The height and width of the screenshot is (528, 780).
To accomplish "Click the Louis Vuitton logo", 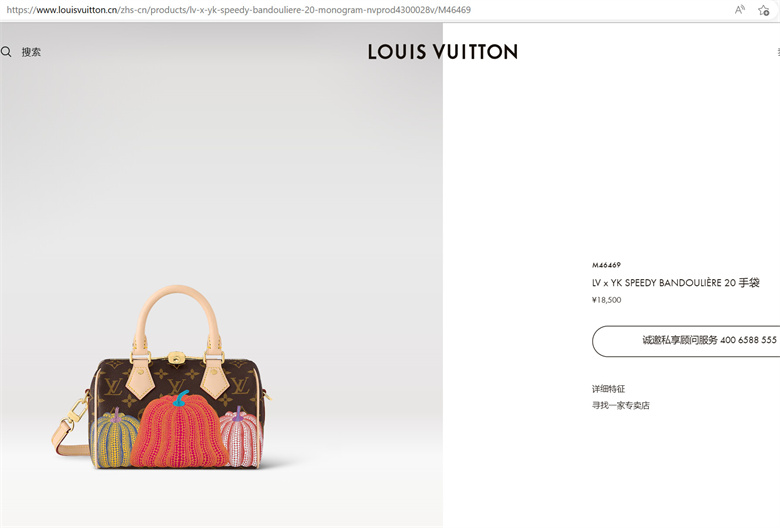I will click(x=443, y=52).
